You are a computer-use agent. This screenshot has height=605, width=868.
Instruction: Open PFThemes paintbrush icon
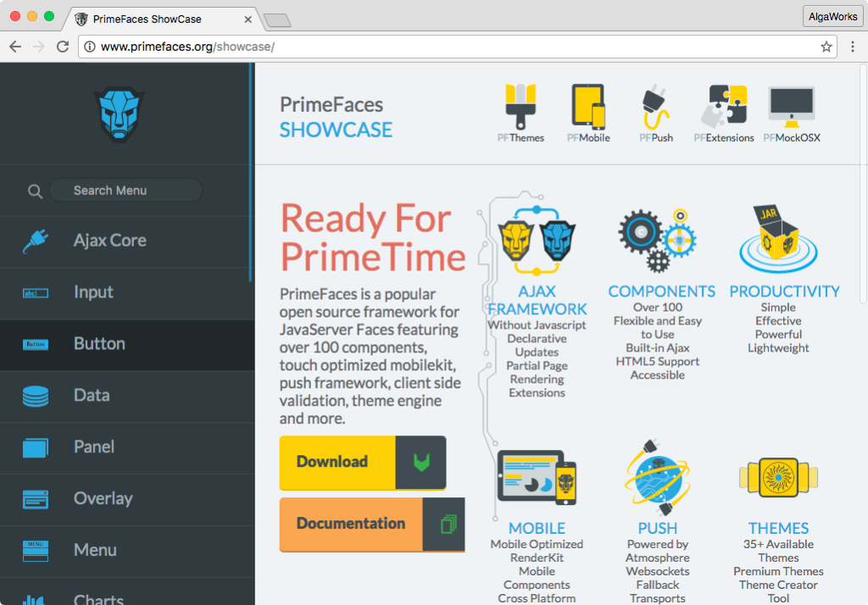[x=520, y=106]
